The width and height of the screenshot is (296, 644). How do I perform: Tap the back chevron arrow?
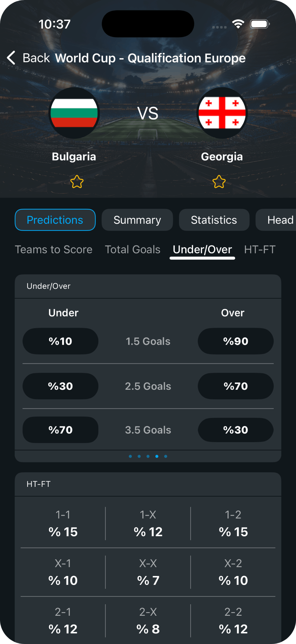[x=11, y=58]
